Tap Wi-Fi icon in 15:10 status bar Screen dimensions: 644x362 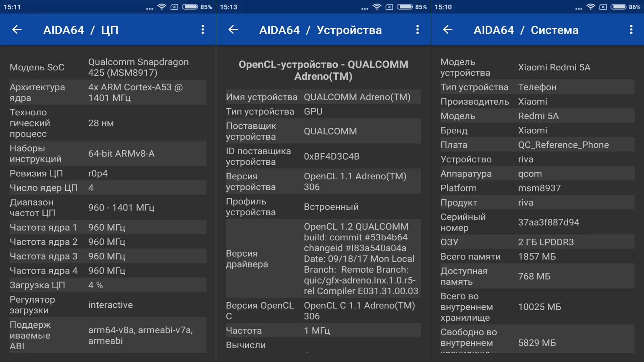coord(591,7)
